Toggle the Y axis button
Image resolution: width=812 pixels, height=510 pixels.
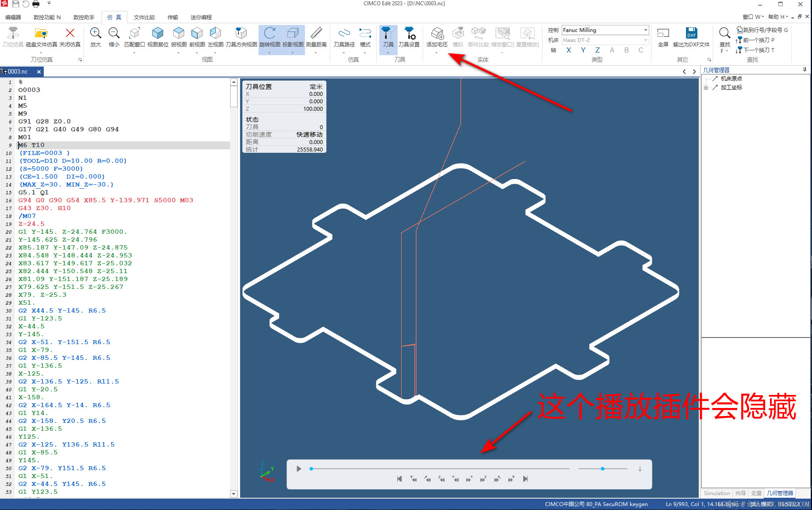[583, 50]
